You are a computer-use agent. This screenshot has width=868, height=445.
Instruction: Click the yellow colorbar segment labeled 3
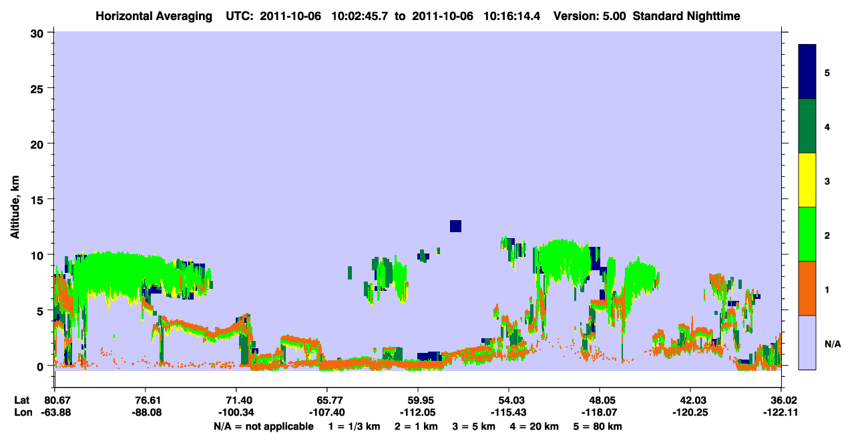(807, 180)
